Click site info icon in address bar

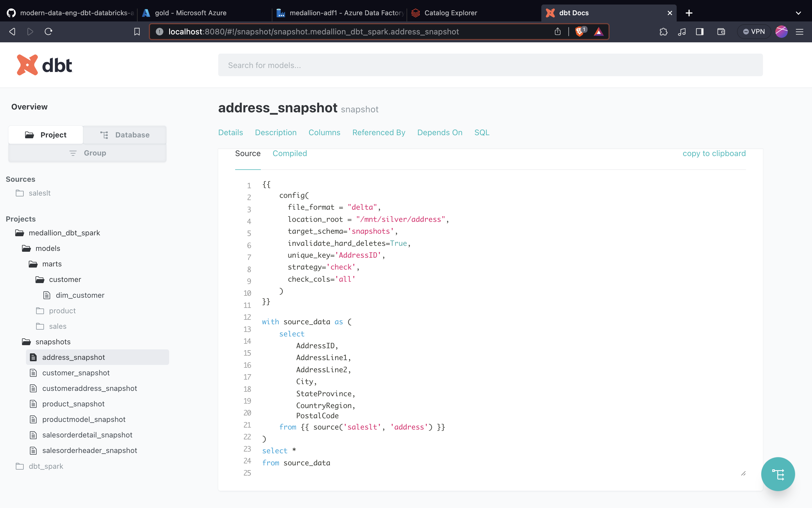[159, 32]
